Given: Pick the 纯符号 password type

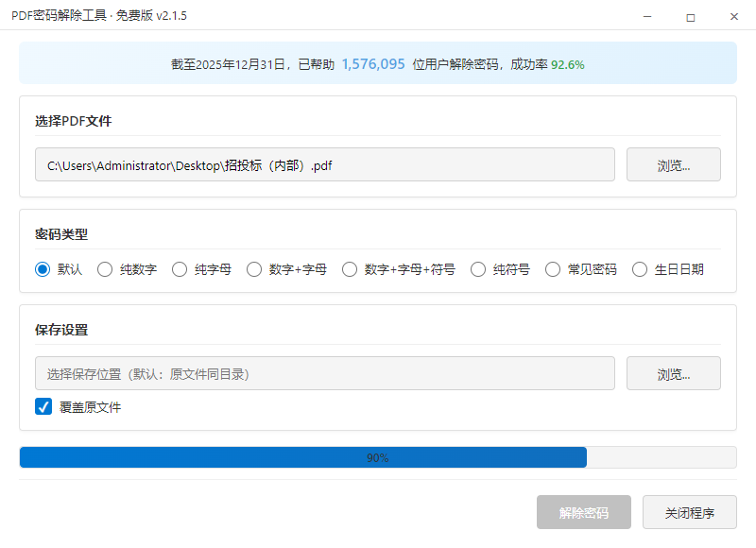Looking at the screenshot, I should (477, 269).
